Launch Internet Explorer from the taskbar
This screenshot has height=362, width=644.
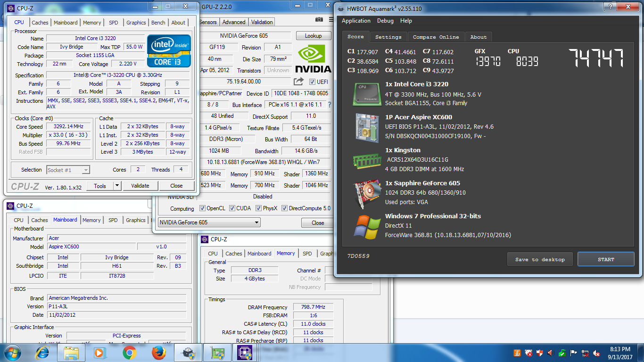pyautogui.click(x=42, y=353)
